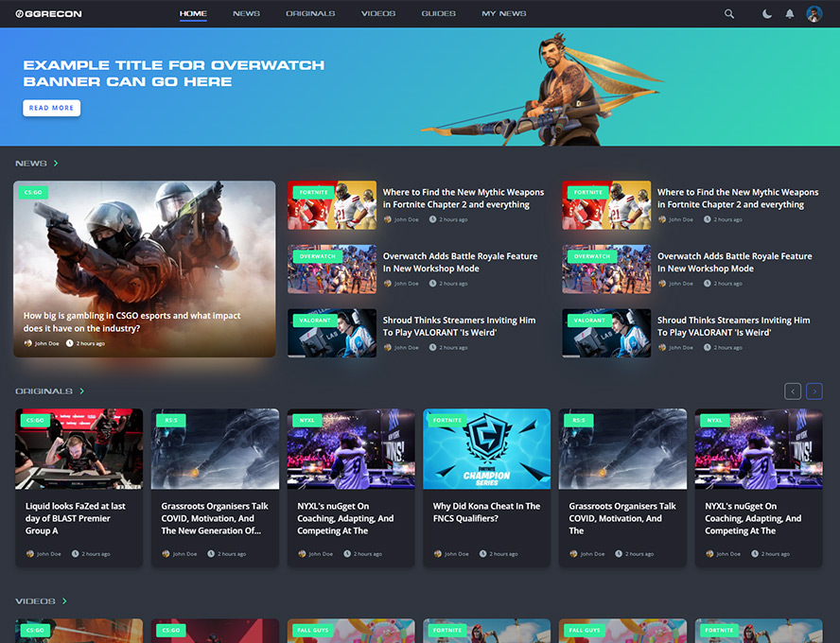Click first FALL GUYS tag in Videos row
Screen dimensions: 840x643
click(313, 630)
